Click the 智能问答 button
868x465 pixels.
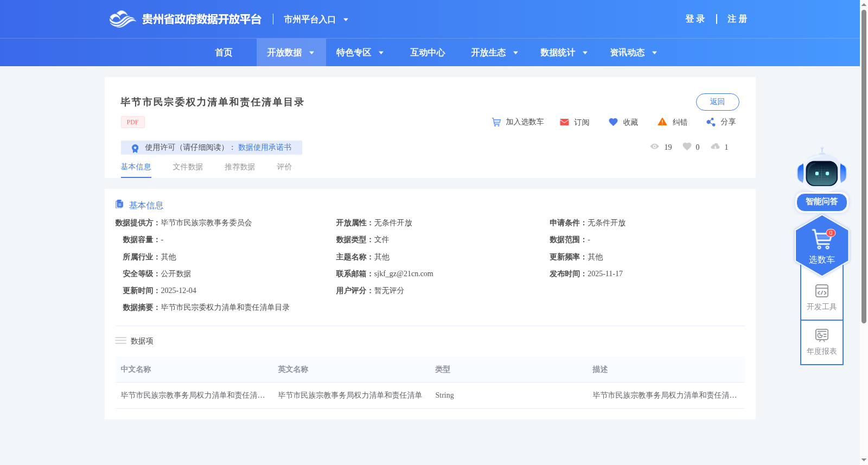[822, 202]
